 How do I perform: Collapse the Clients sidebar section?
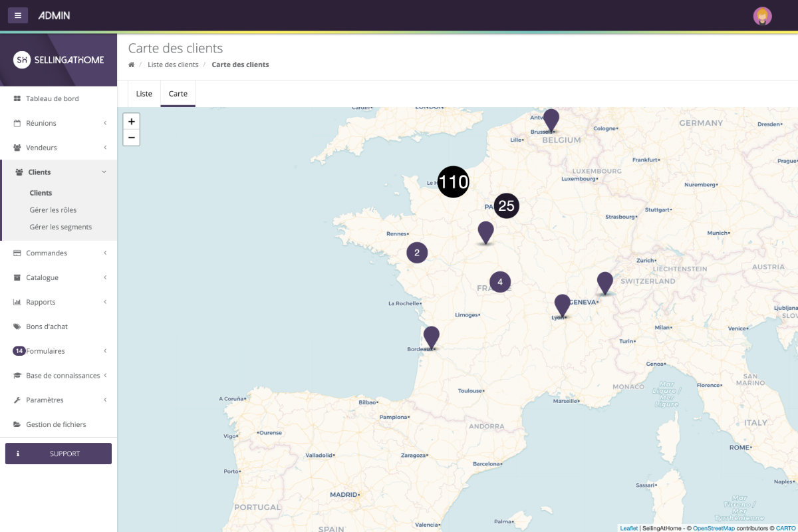pyautogui.click(x=59, y=172)
